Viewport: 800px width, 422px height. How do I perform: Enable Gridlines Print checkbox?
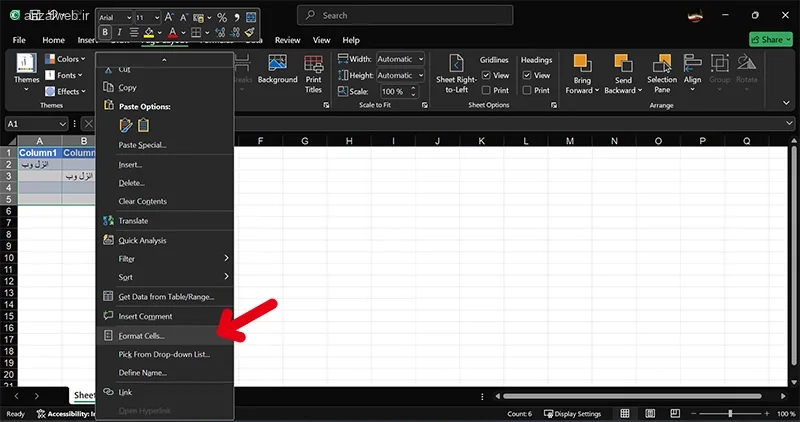pyautogui.click(x=486, y=90)
